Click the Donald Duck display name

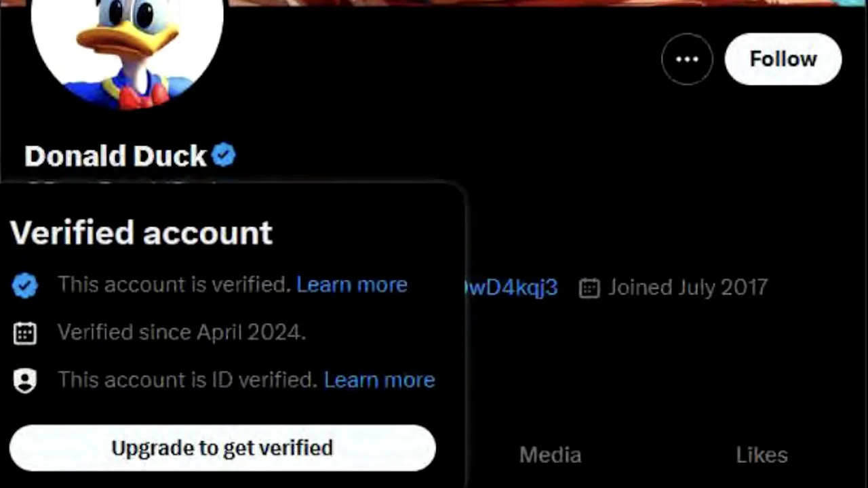point(115,156)
